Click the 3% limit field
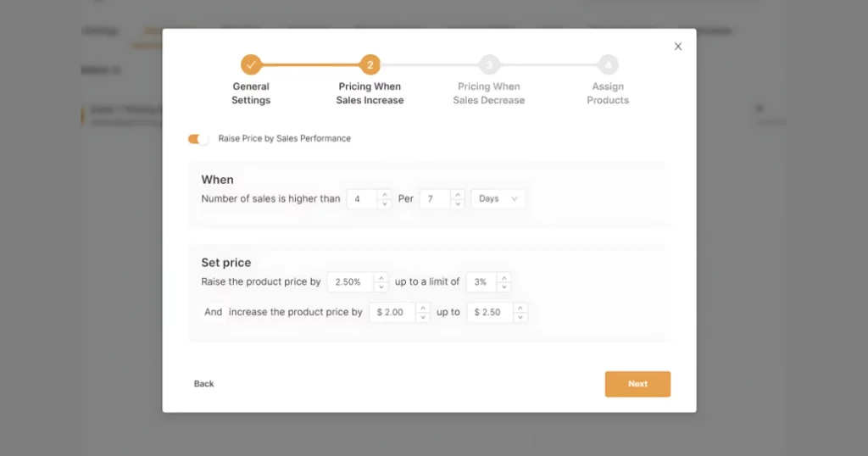 click(481, 281)
